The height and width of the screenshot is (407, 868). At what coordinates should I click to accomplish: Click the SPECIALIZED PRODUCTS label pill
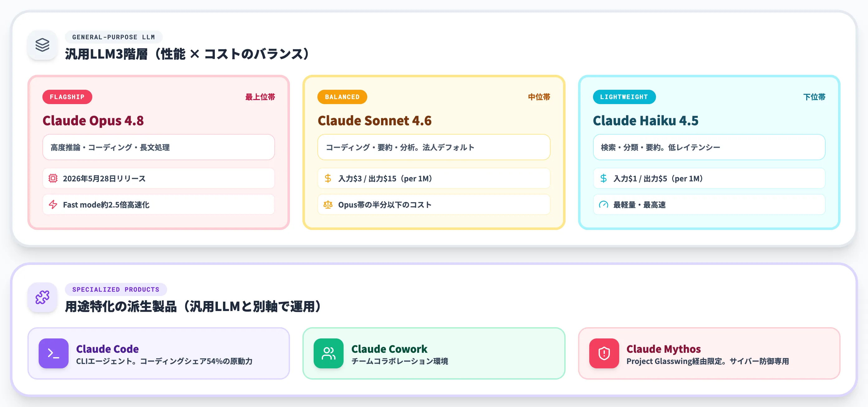pos(116,289)
